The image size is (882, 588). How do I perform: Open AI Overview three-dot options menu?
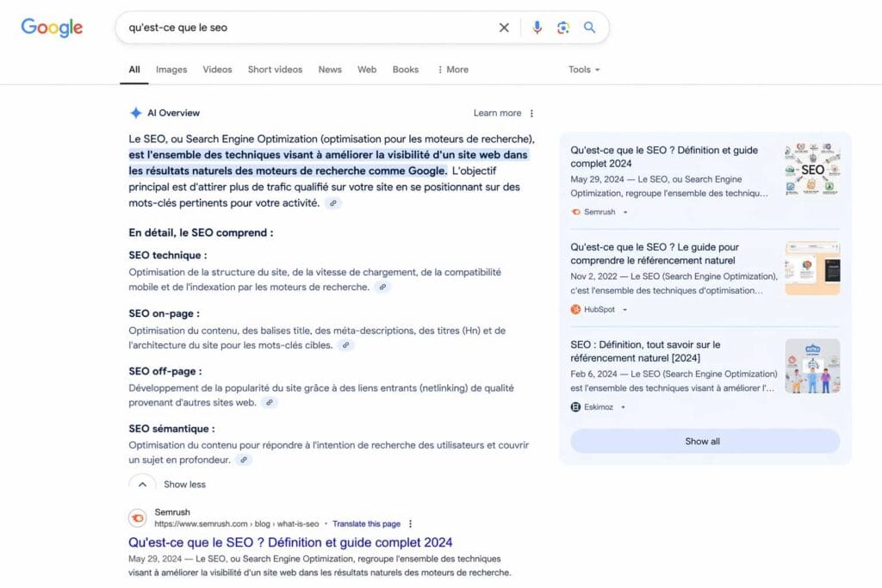(531, 113)
